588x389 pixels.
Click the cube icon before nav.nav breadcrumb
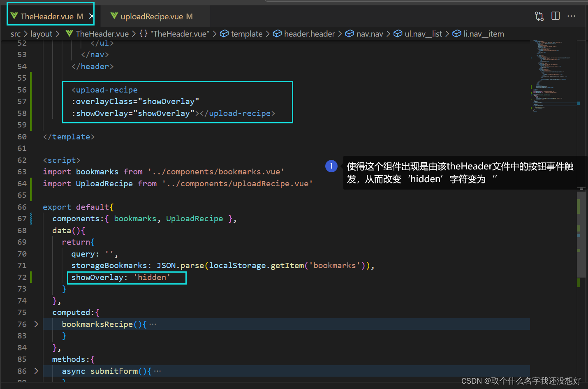tap(350, 34)
